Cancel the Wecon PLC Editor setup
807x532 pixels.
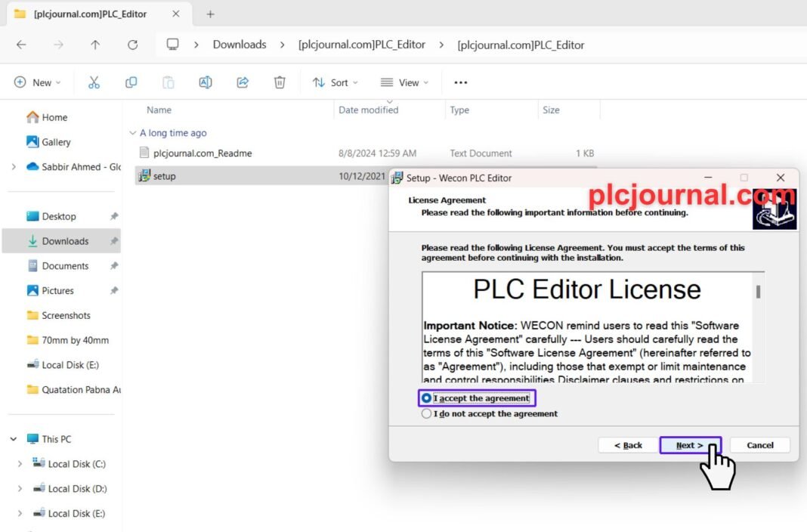(759, 445)
